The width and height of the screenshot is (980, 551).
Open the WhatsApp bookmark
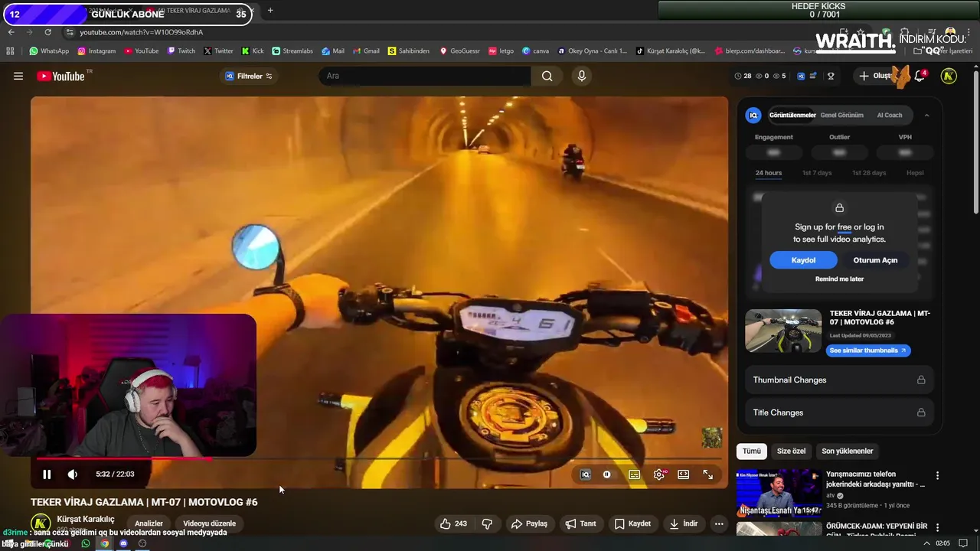pos(49,51)
